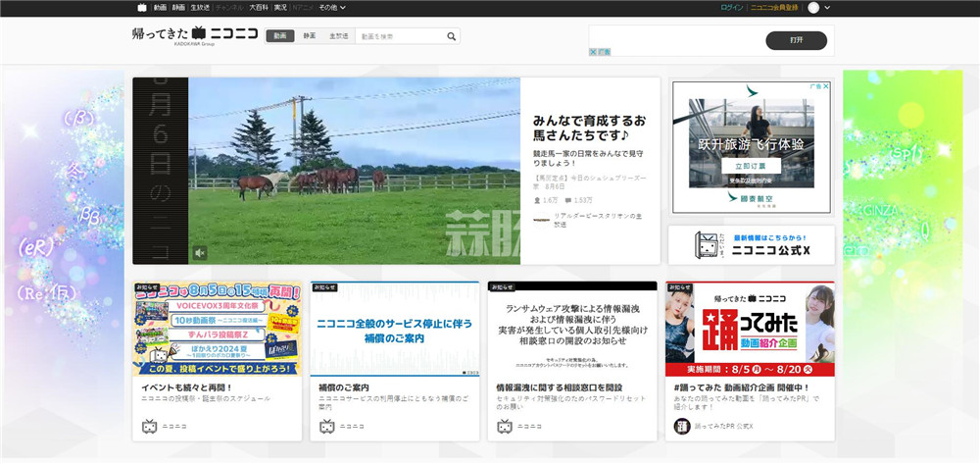Select the (eR) theme in left sidebar
Image resolution: width=980 pixels, height=464 pixels.
[x=35, y=247]
